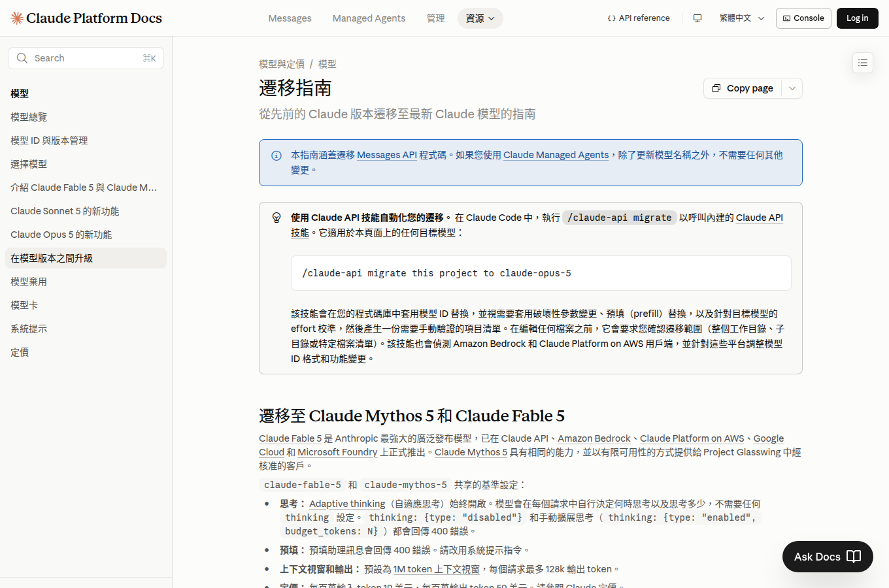The width and height of the screenshot is (889, 588).
Task: Open the on-page table of contents icon
Action: coord(863,63)
